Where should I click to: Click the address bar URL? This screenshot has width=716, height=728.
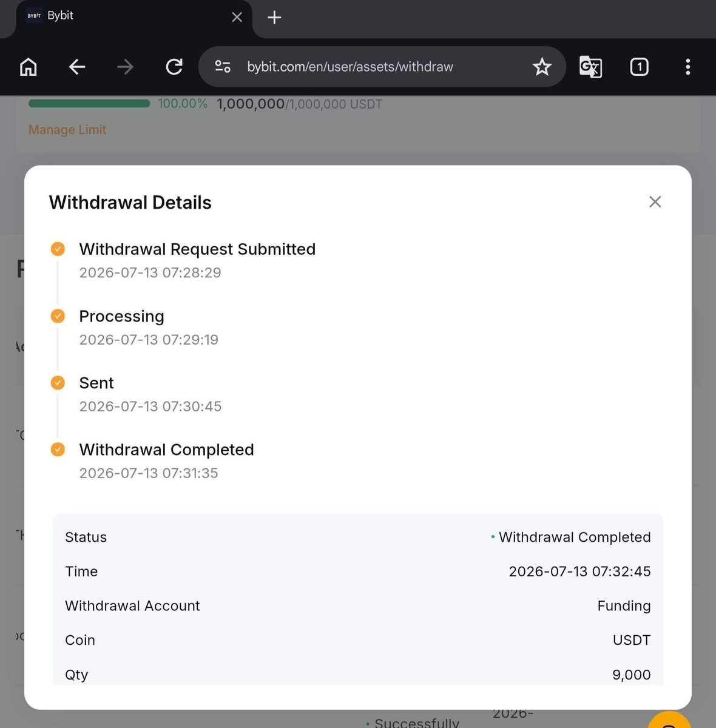click(350, 67)
